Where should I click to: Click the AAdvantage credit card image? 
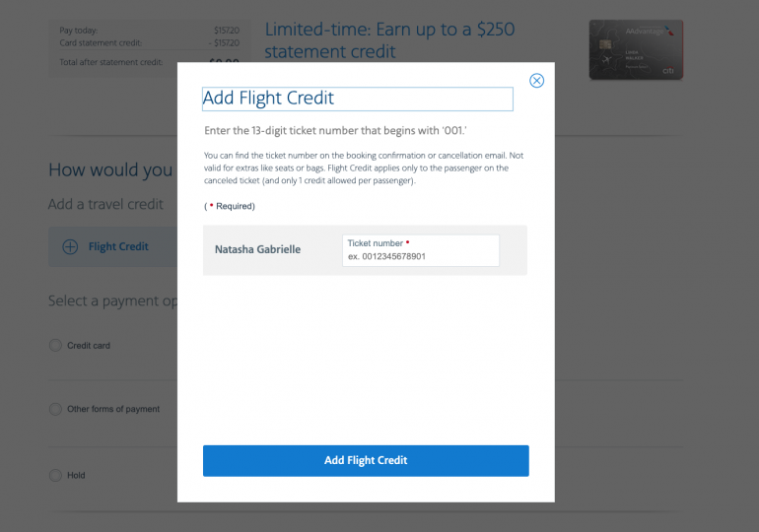(x=635, y=49)
